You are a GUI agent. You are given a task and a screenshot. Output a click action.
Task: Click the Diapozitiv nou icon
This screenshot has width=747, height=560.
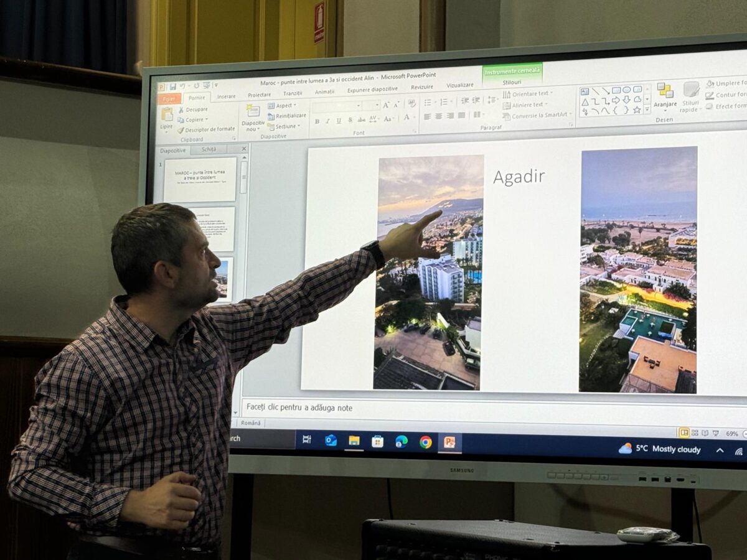[x=253, y=111]
